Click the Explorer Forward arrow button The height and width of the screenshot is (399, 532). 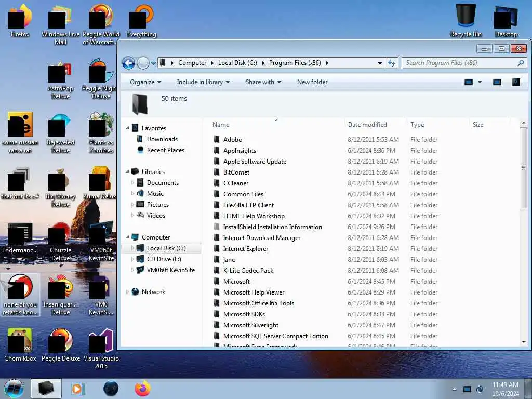coord(143,63)
